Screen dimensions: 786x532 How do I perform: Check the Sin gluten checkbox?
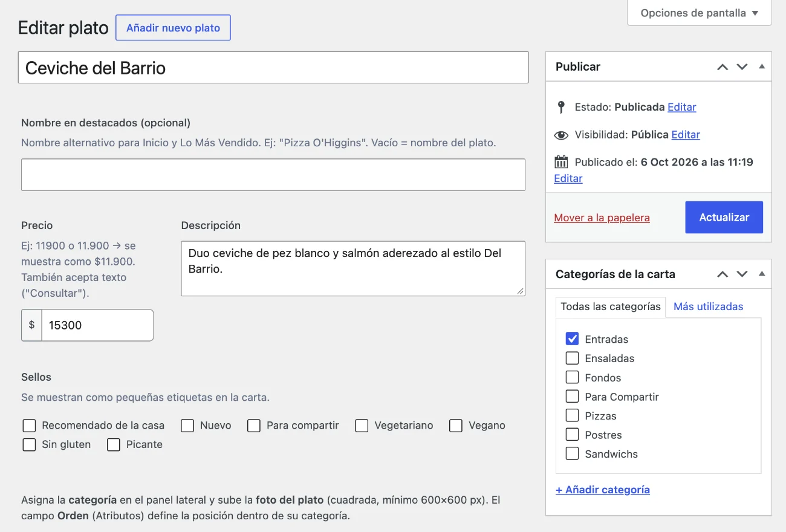click(29, 445)
